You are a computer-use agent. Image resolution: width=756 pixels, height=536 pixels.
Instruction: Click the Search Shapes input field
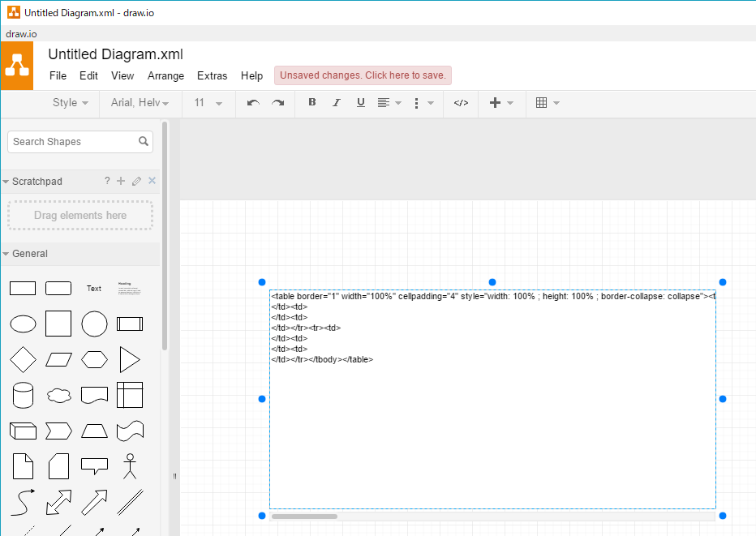(x=73, y=141)
